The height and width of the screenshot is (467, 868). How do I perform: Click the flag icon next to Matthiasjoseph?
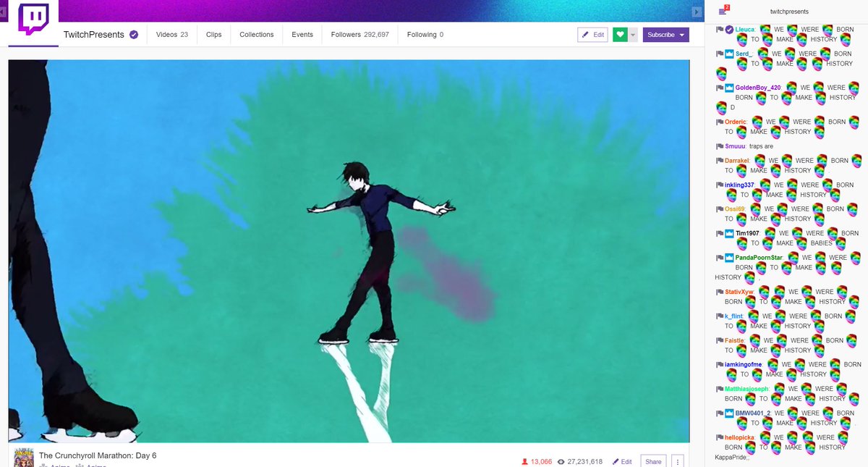[719, 389]
